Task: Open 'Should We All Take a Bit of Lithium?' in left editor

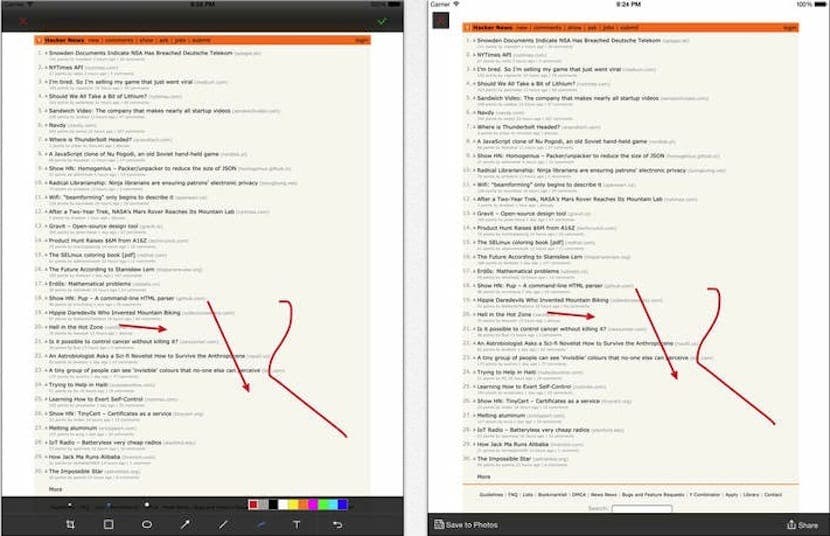Action: (98, 96)
